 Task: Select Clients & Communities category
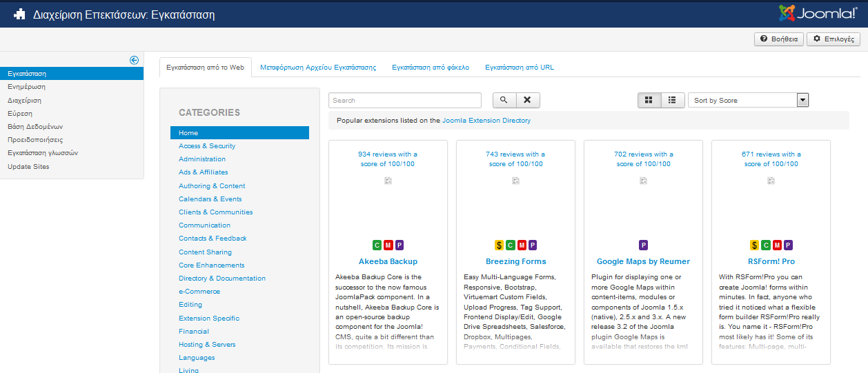(x=216, y=212)
